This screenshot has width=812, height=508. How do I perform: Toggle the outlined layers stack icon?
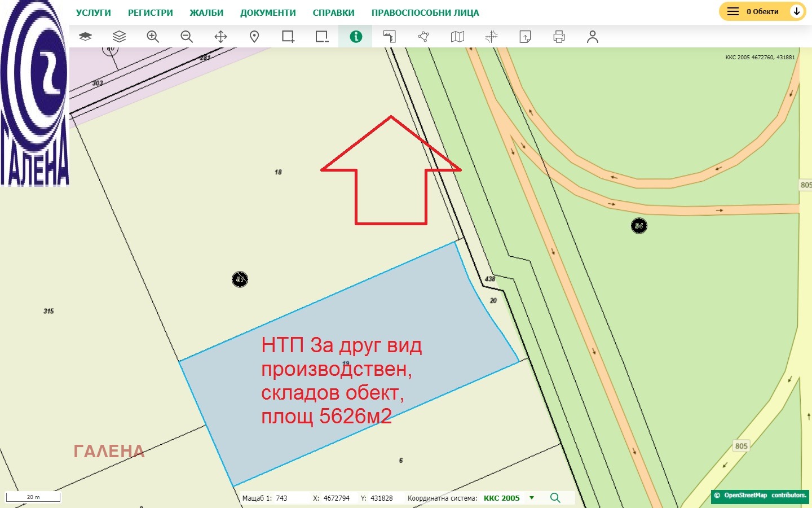(x=119, y=37)
